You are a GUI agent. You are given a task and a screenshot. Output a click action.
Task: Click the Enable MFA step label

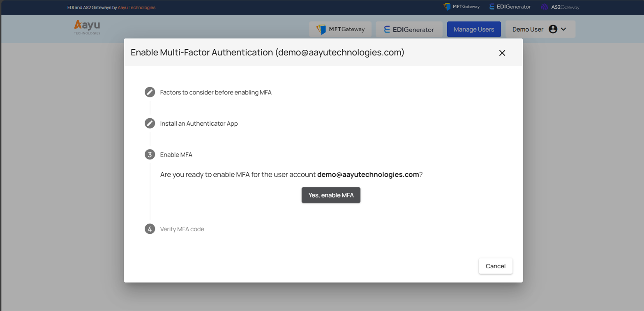[176, 155]
